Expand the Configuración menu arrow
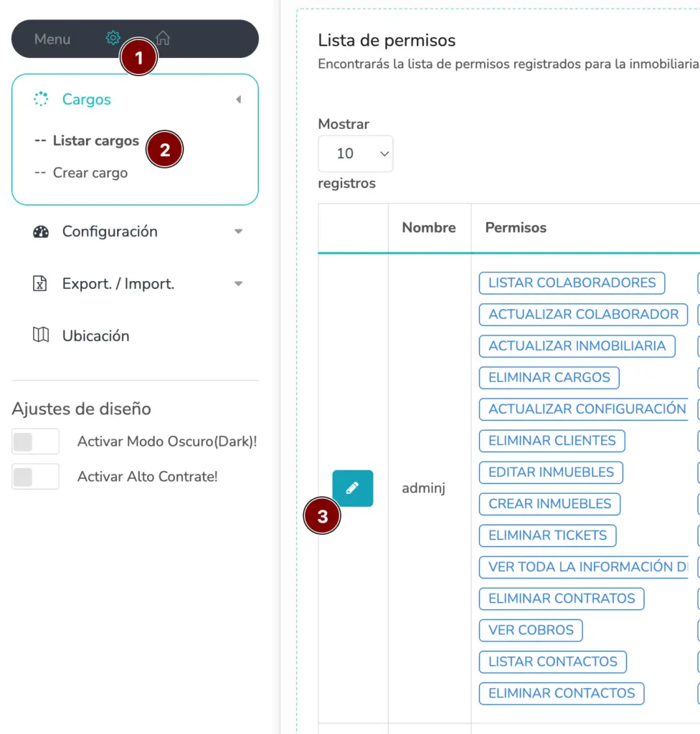This screenshot has height=734, width=700. (x=239, y=232)
